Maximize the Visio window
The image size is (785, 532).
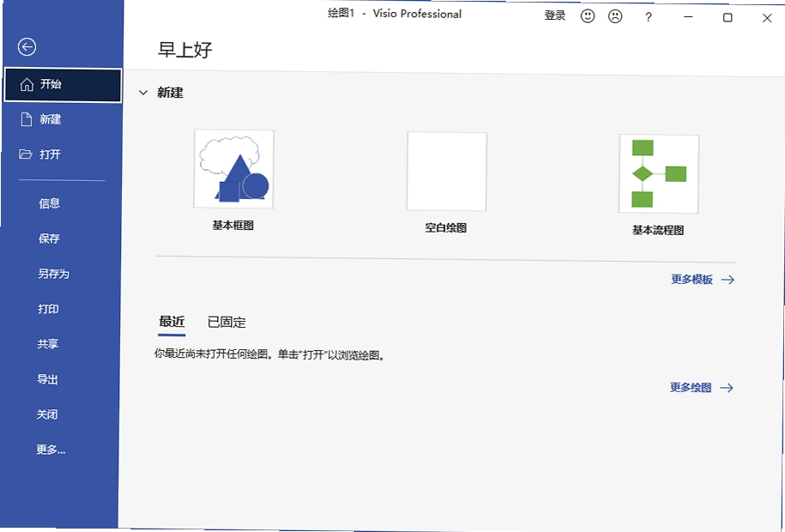pos(728,17)
